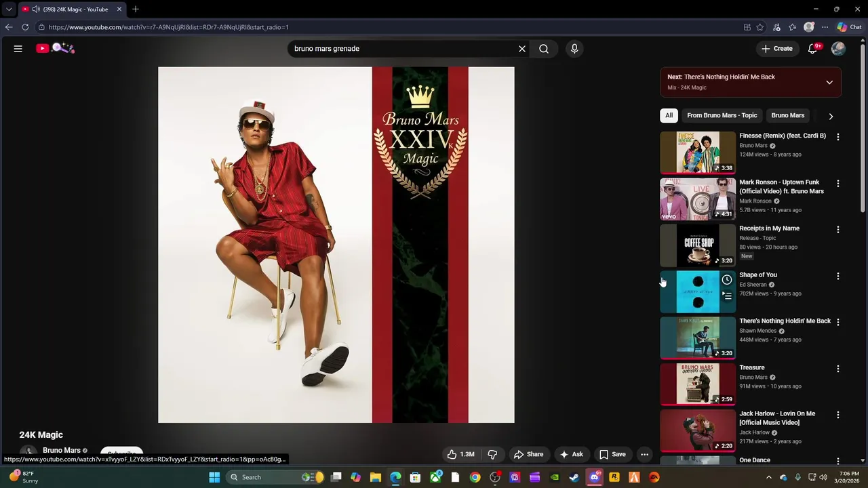Image resolution: width=868 pixels, height=488 pixels.
Task: Open Google Chrome from the taskbar
Action: pyautogui.click(x=475, y=477)
